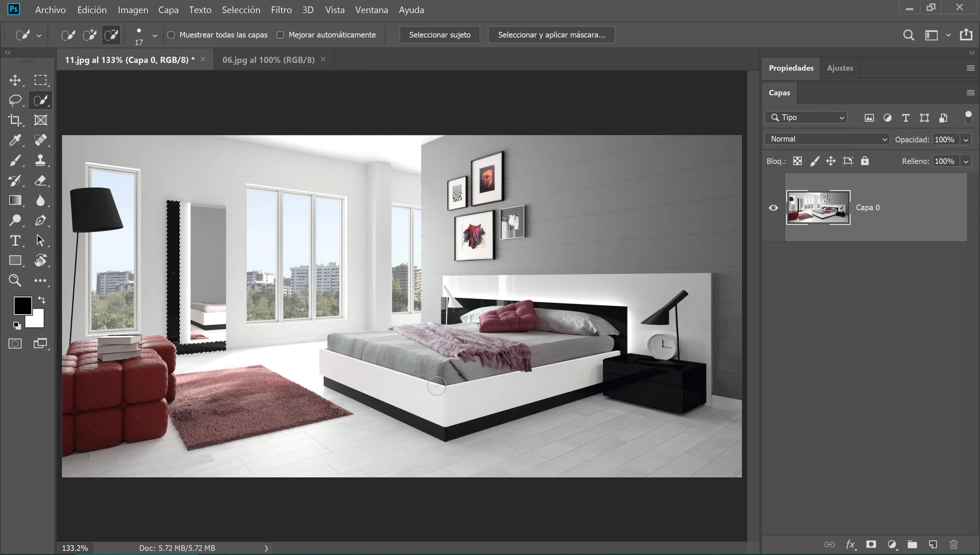Select the Brush tool
The image size is (980, 555).
(x=15, y=160)
